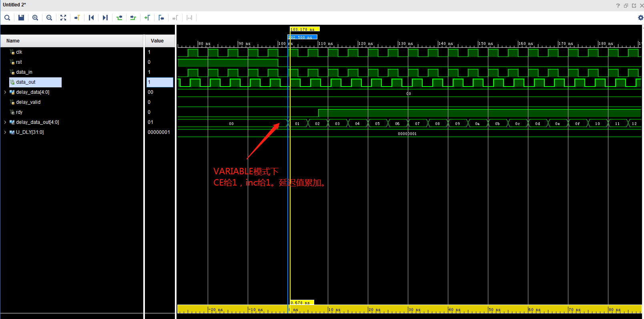Screen dimensions: 644x319
Task: Click the 150 ns ruler tick
Action: 486,44
